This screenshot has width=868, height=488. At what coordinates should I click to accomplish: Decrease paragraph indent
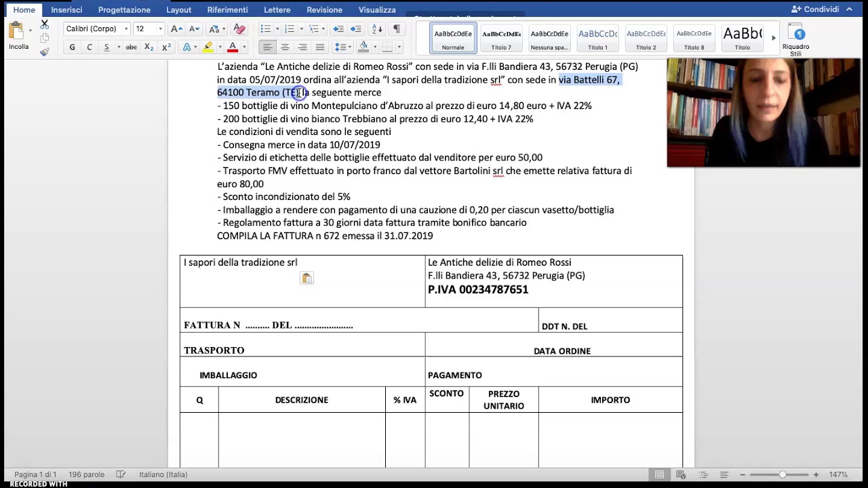338,28
